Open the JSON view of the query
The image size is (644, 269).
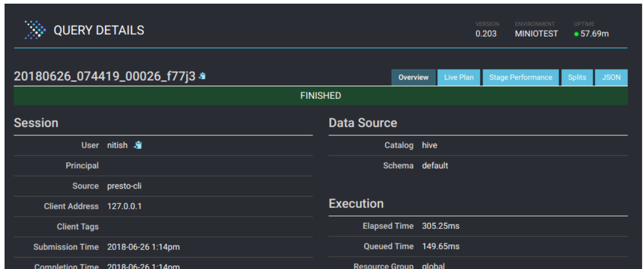coord(611,77)
